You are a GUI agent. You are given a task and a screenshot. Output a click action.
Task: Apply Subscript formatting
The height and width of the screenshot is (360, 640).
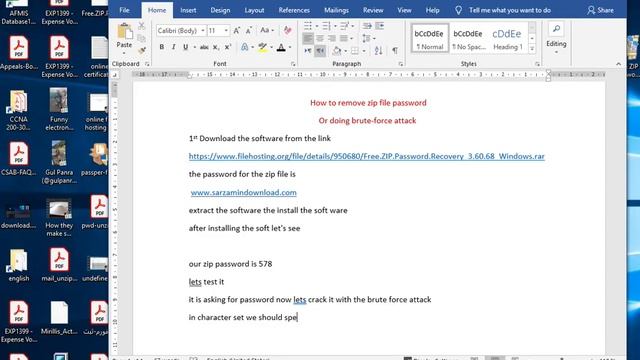216,48
